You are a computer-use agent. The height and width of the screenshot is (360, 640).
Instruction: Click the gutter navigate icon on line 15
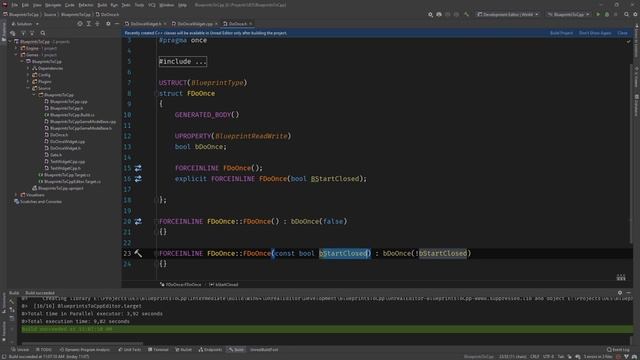pos(138,168)
